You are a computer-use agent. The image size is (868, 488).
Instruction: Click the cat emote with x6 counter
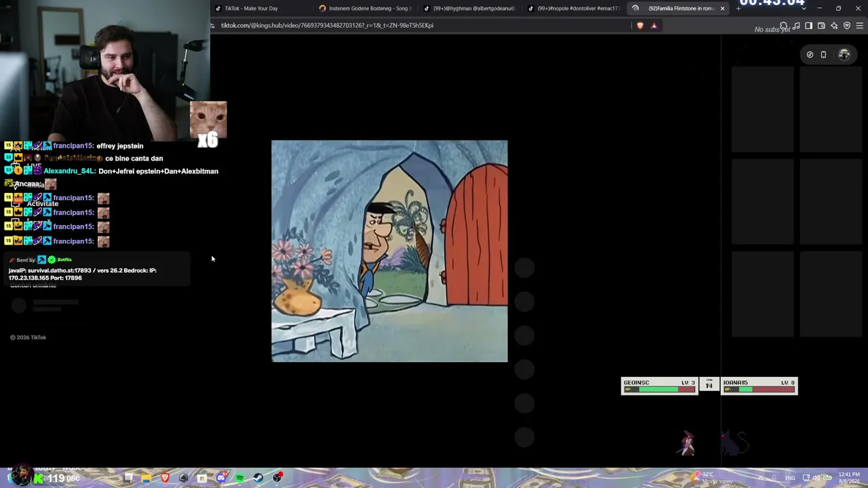click(x=208, y=124)
